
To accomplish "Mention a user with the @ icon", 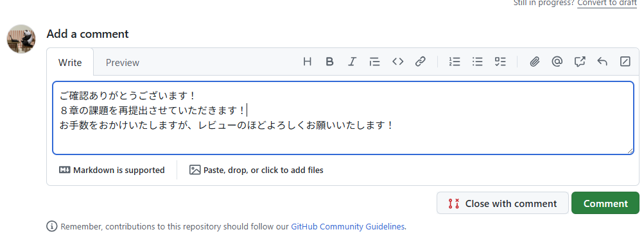I will pyautogui.click(x=557, y=62).
